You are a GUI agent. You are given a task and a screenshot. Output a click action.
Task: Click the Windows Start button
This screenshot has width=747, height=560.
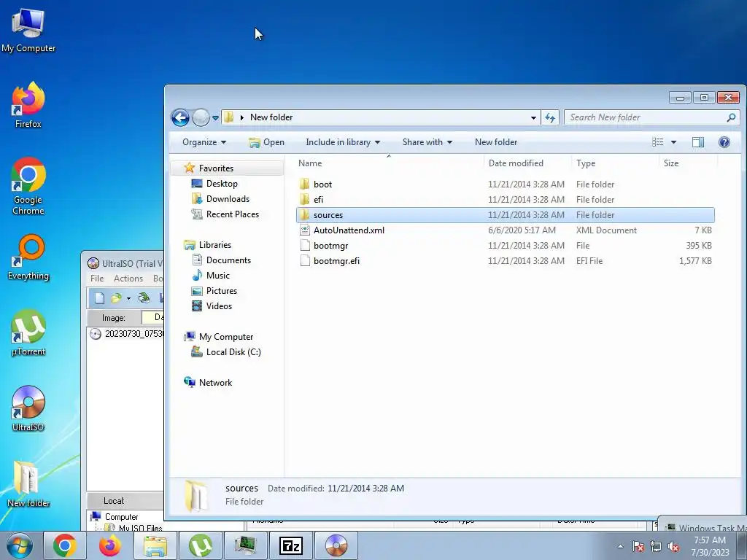click(x=20, y=545)
